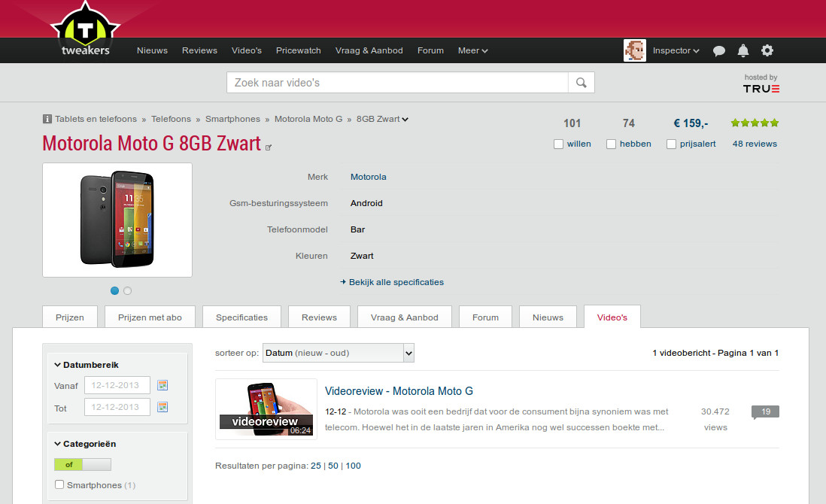Open the sort by Datum dropdown
Viewport: 826px width, 504px height.
coord(339,353)
